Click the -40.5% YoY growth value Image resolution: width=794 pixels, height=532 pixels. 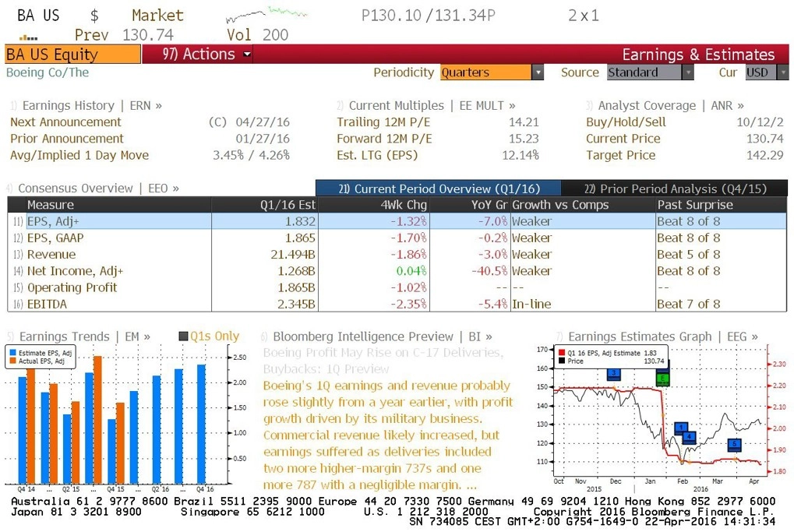(x=489, y=271)
